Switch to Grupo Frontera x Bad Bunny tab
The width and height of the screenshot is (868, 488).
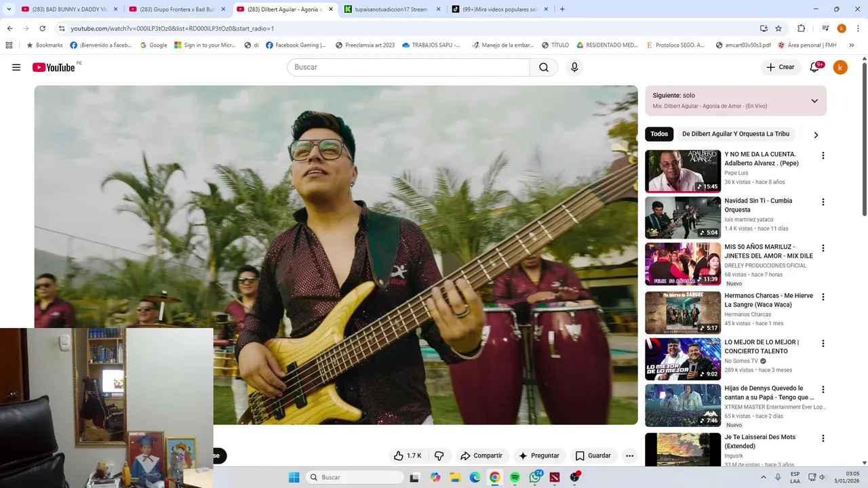click(x=178, y=9)
